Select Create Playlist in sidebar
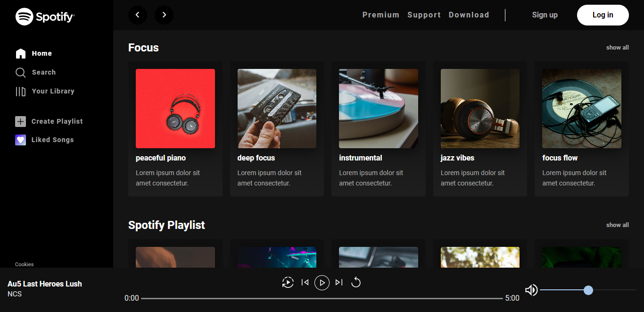The height and width of the screenshot is (312, 644). tap(57, 121)
